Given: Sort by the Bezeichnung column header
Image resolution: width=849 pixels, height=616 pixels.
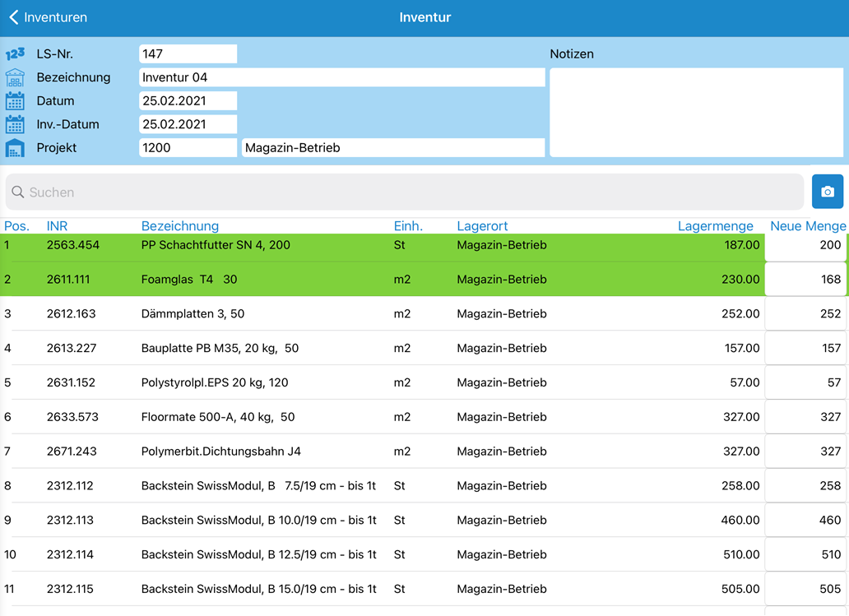Looking at the screenshot, I should (180, 226).
